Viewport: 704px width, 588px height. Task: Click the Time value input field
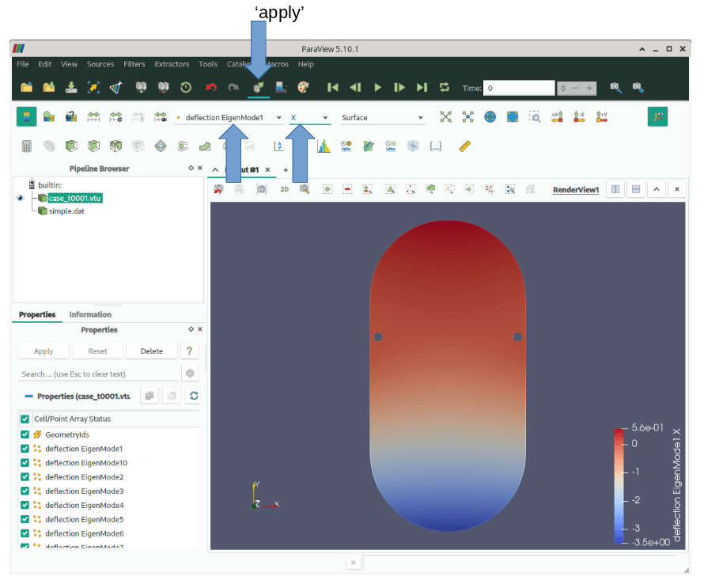point(519,88)
